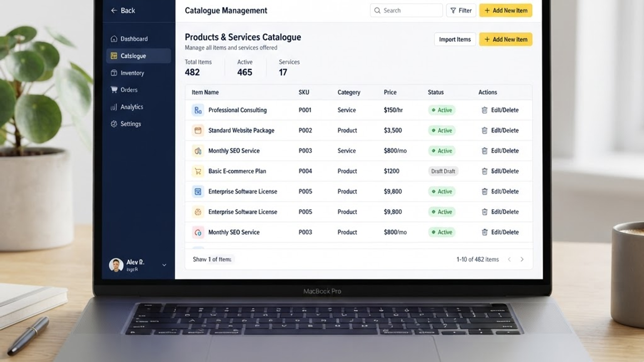
Task: Click the SKU cell "P002"
Action: coord(305,130)
